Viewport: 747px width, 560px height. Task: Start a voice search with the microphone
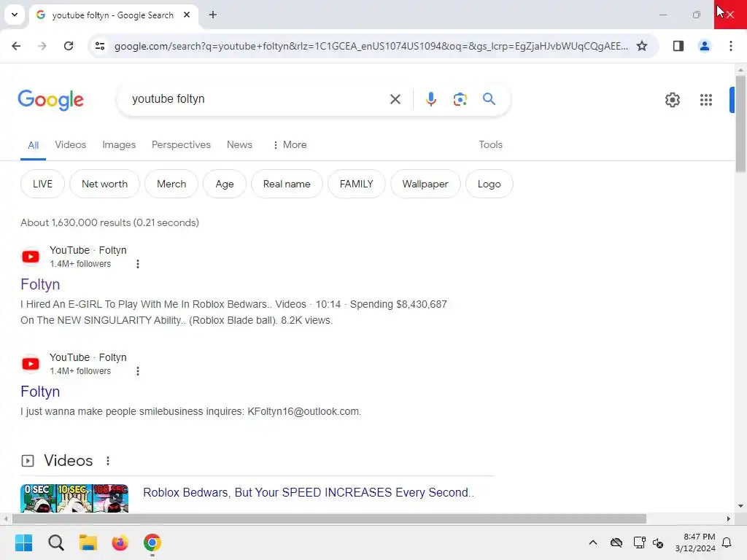pyautogui.click(x=430, y=99)
